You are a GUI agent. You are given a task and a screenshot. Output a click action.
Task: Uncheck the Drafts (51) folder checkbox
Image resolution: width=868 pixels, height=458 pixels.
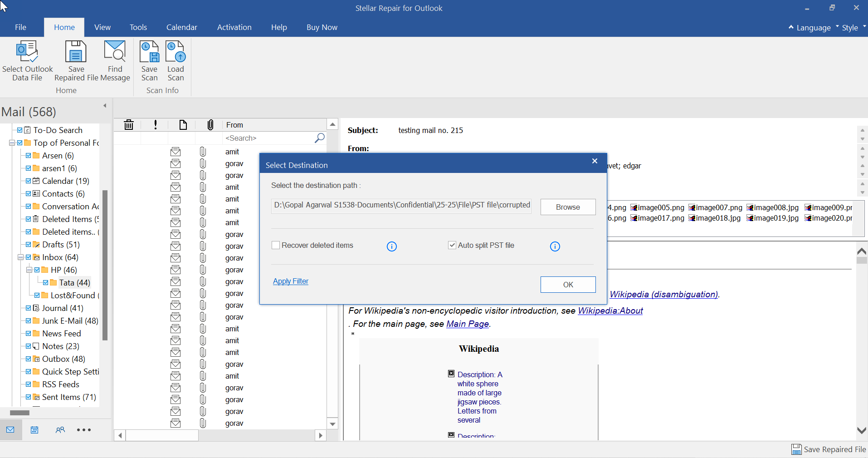(x=29, y=244)
